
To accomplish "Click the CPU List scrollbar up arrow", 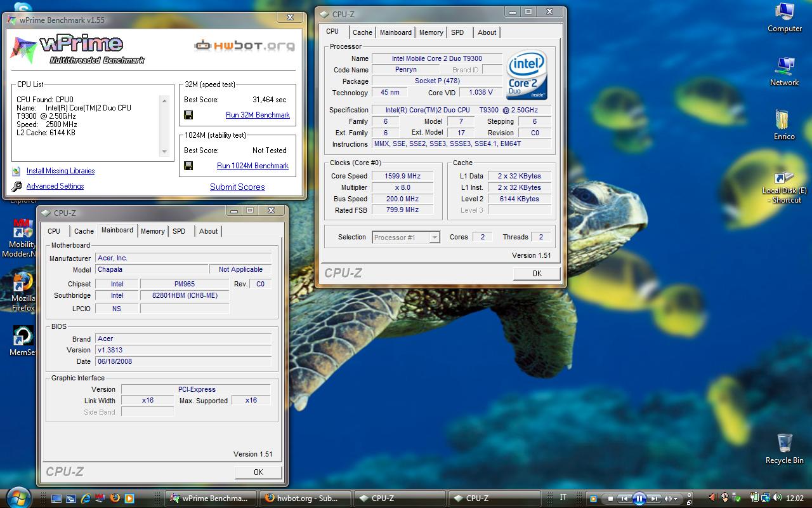I will tap(165, 100).
